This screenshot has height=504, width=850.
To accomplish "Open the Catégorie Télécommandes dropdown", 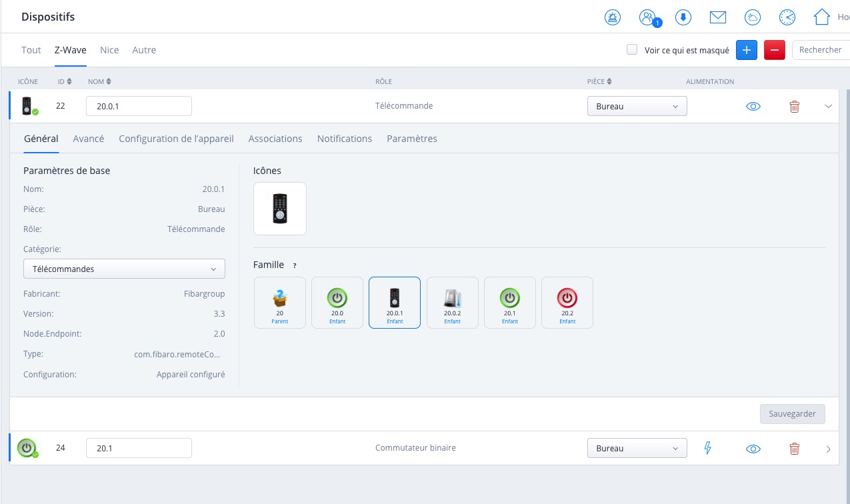I will click(124, 269).
